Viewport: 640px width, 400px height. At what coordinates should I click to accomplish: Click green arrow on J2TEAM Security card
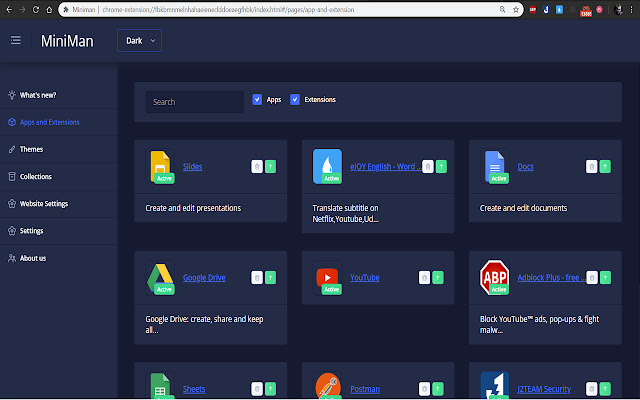(x=605, y=389)
